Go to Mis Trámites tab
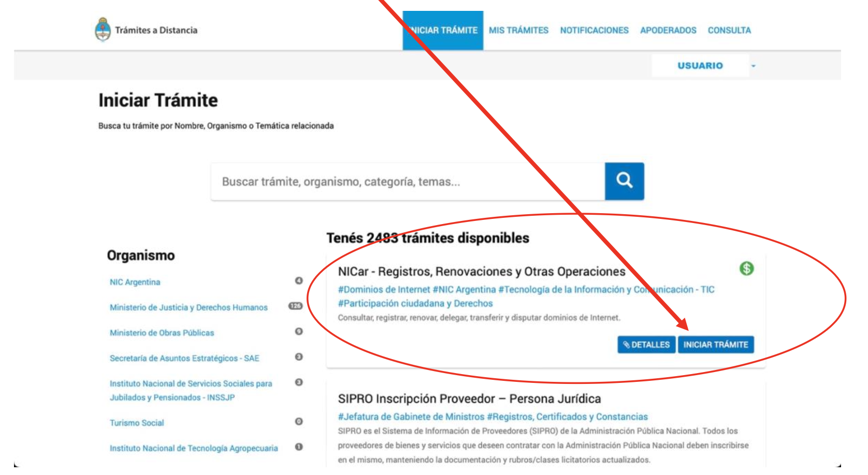 pos(518,31)
